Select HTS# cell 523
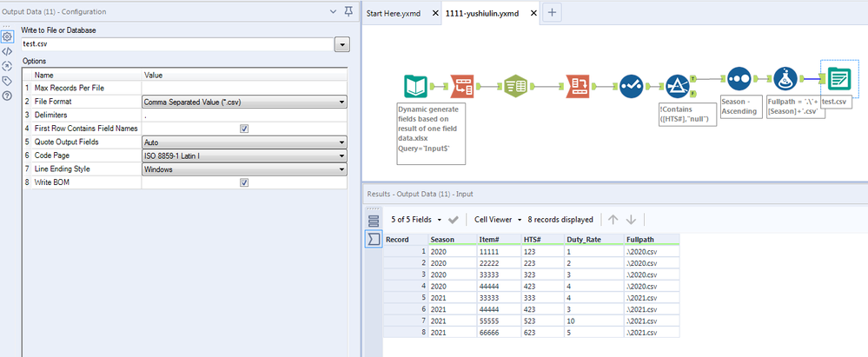The image size is (868, 357). click(x=542, y=321)
